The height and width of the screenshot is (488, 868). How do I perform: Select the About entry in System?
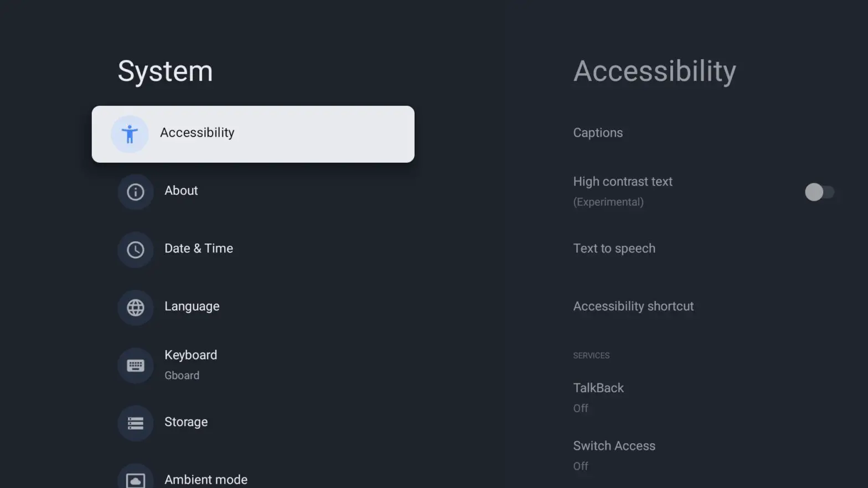pos(181,190)
